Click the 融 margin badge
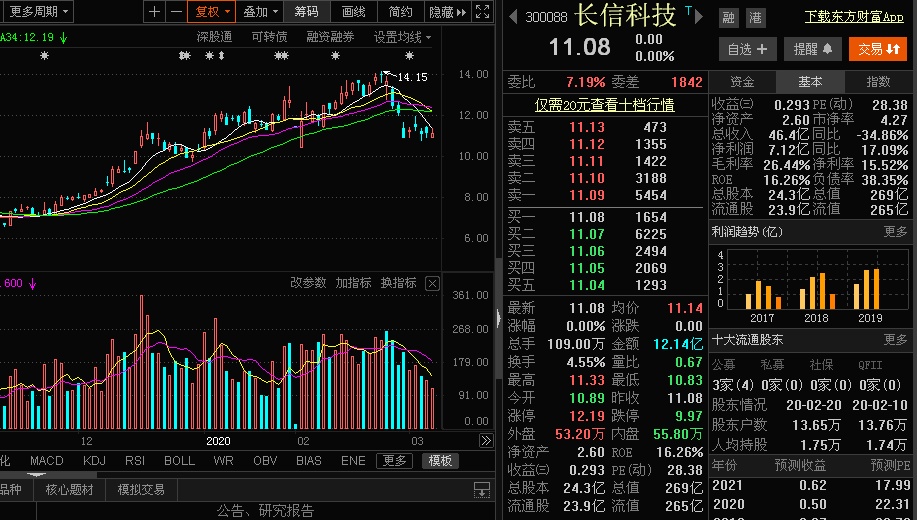The height and width of the screenshot is (520, 917). point(729,18)
